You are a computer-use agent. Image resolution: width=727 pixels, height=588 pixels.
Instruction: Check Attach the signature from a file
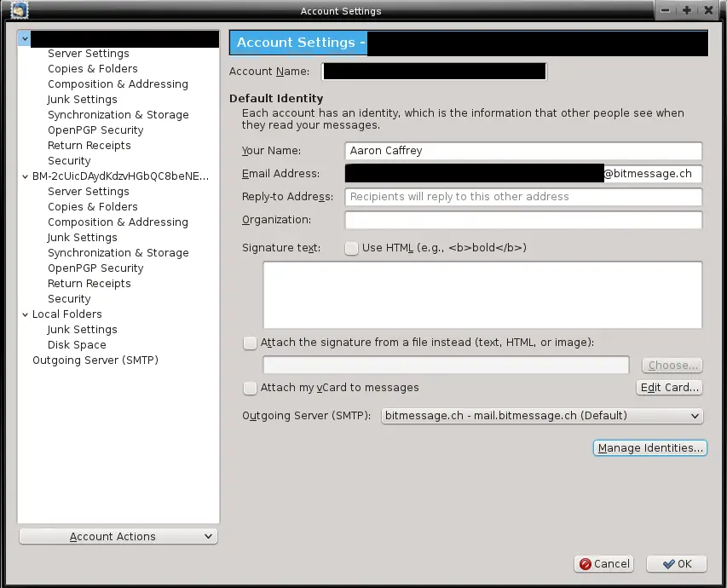pyautogui.click(x=250, y=343)
